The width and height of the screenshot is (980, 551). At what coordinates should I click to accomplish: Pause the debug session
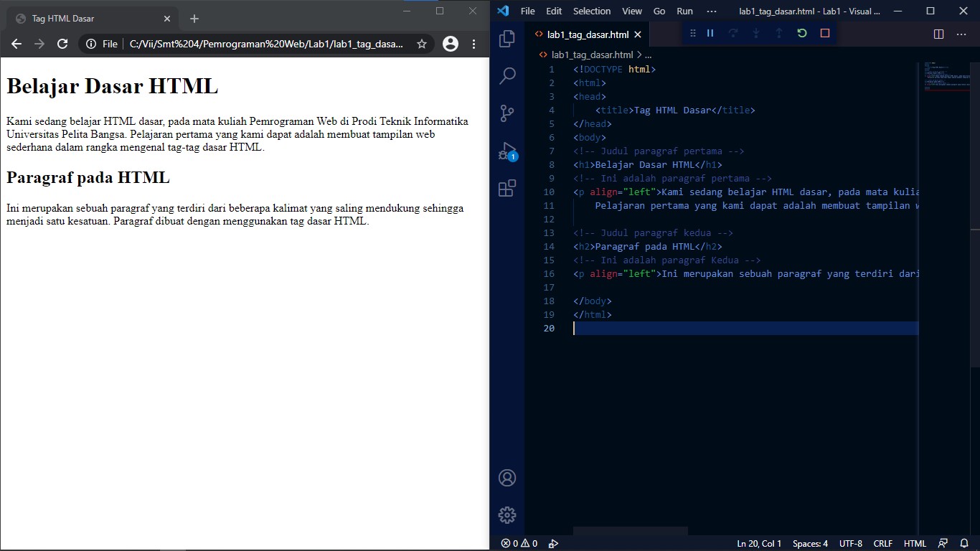pos(710,33)
